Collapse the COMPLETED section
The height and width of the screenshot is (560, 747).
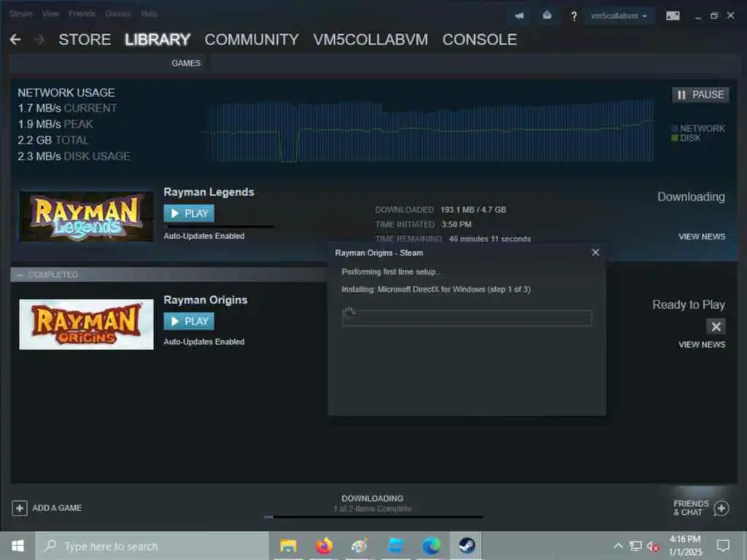20,275
